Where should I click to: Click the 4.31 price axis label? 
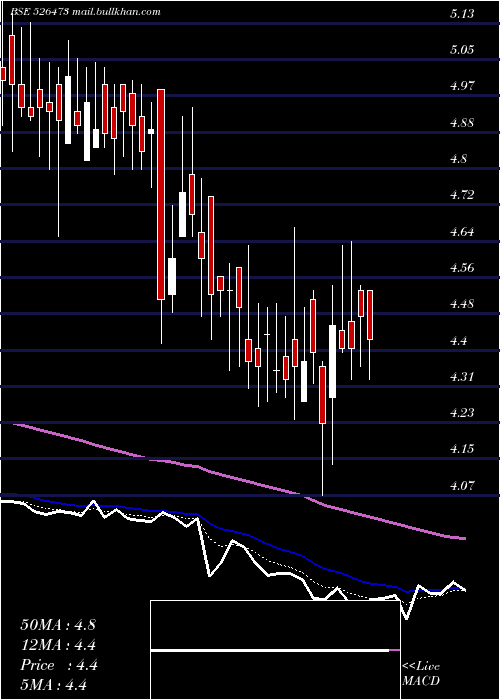click(x=462, y=377)
